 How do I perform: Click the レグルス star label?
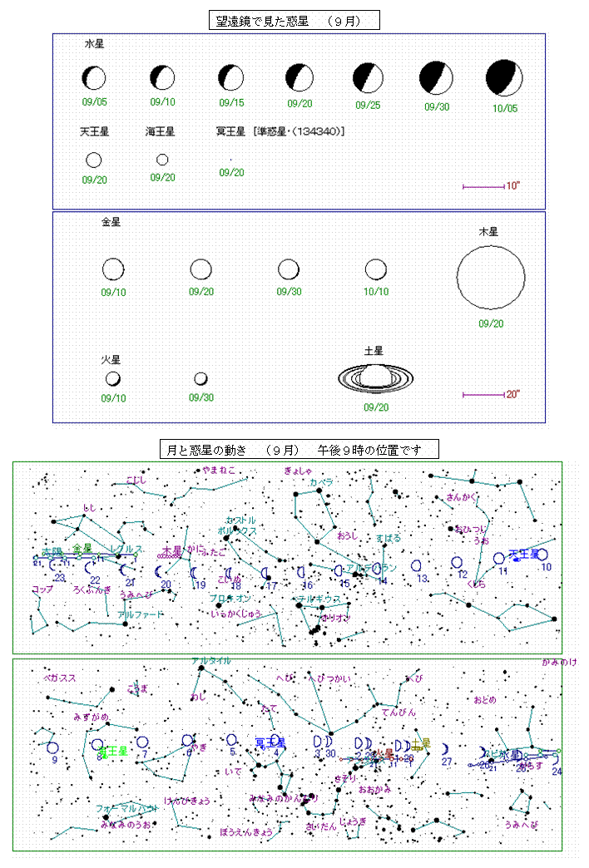[x=126, y=549]
